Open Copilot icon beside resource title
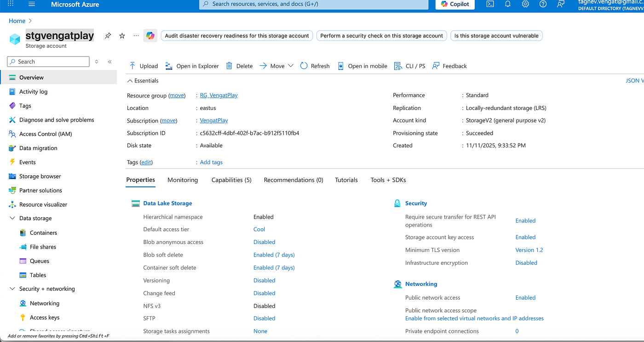The width and height of the screenshot is (644, 342). (x=150, y=35)
